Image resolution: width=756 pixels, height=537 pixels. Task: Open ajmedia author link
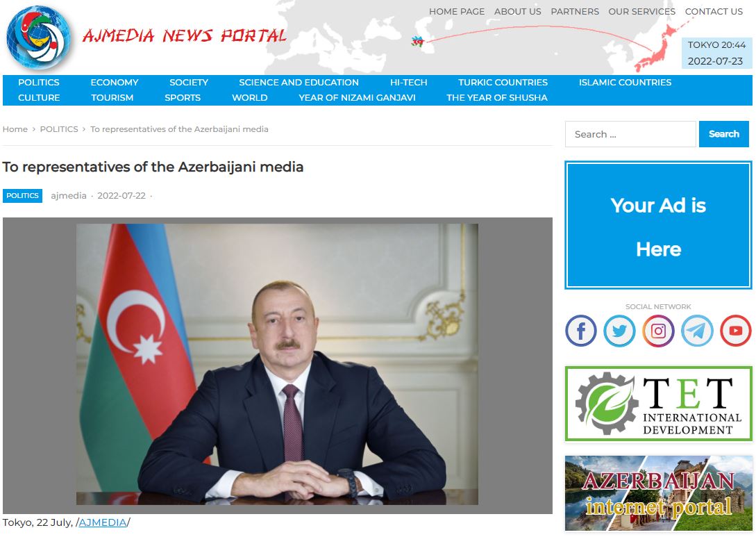tap(69, 195)
